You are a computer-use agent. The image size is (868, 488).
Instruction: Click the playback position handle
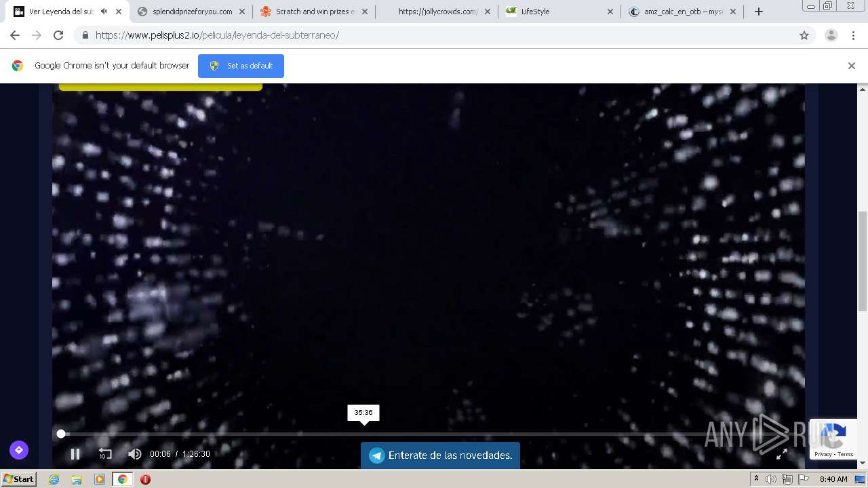(61, 434)
